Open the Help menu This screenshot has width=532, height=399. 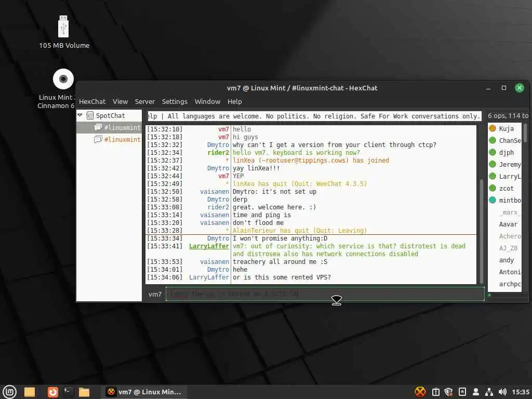(234, 101)
